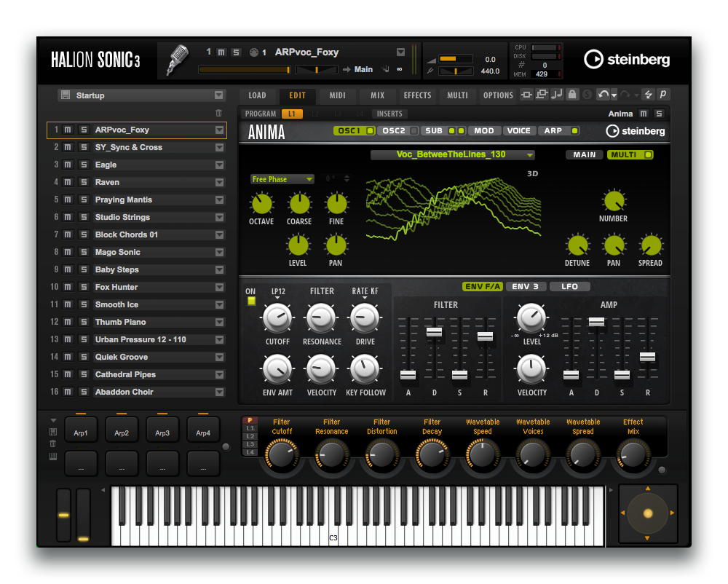728x584 pixels.
Task: Click the keyboard icon left of trigger pads
Action: 53,457
